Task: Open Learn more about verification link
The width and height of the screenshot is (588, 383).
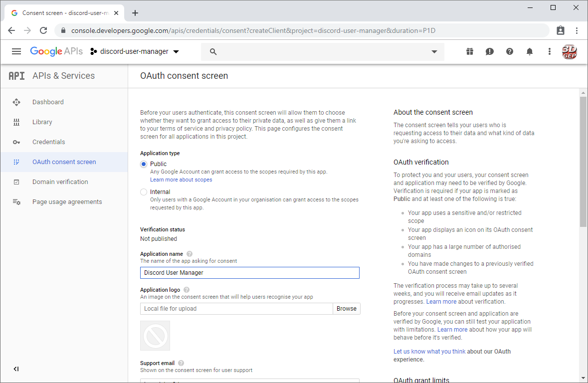Action: coord(441,302)
